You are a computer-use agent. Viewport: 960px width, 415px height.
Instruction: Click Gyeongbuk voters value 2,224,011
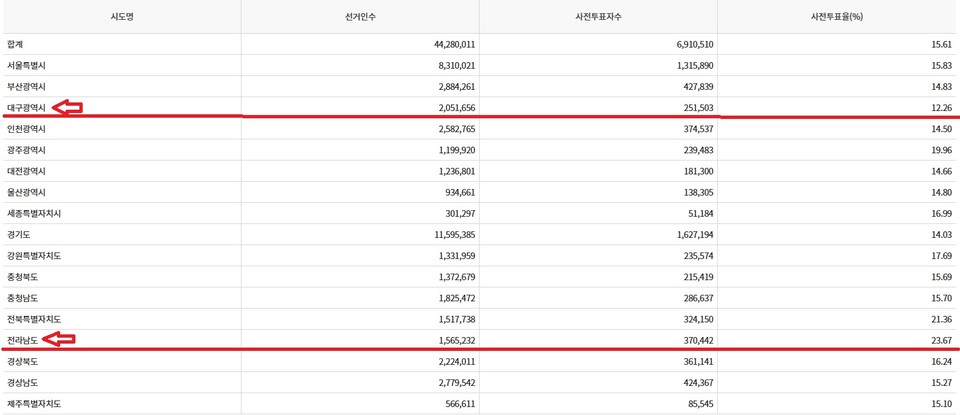click(457, 362)
